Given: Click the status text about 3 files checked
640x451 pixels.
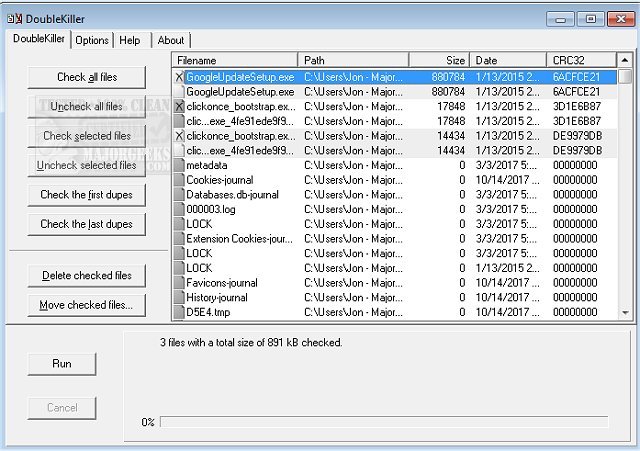Looking at the screenshot, I should 251,342.
